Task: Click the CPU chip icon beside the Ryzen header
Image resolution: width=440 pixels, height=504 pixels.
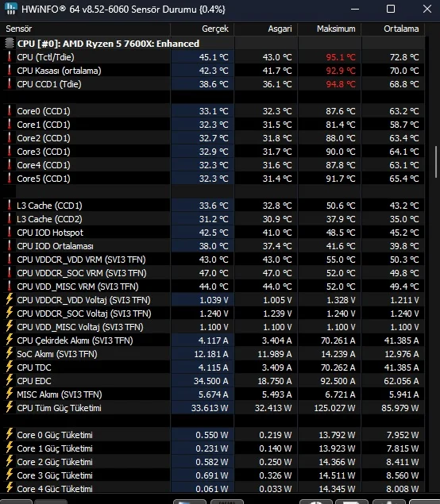Action: (10, 44)
